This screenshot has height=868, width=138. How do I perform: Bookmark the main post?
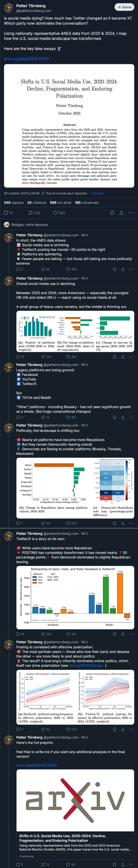click(x=112, y=213)
